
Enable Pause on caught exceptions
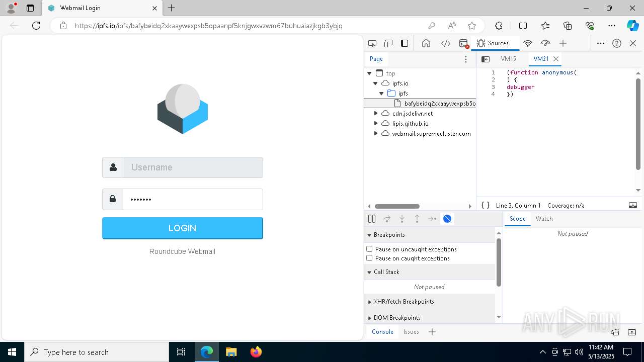point(369,258)
